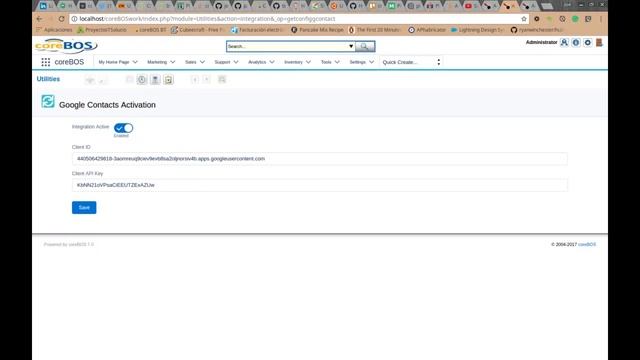
Task: Open the search box dropdown arrow
Action: pyautogui.click(x=351, y=46)
